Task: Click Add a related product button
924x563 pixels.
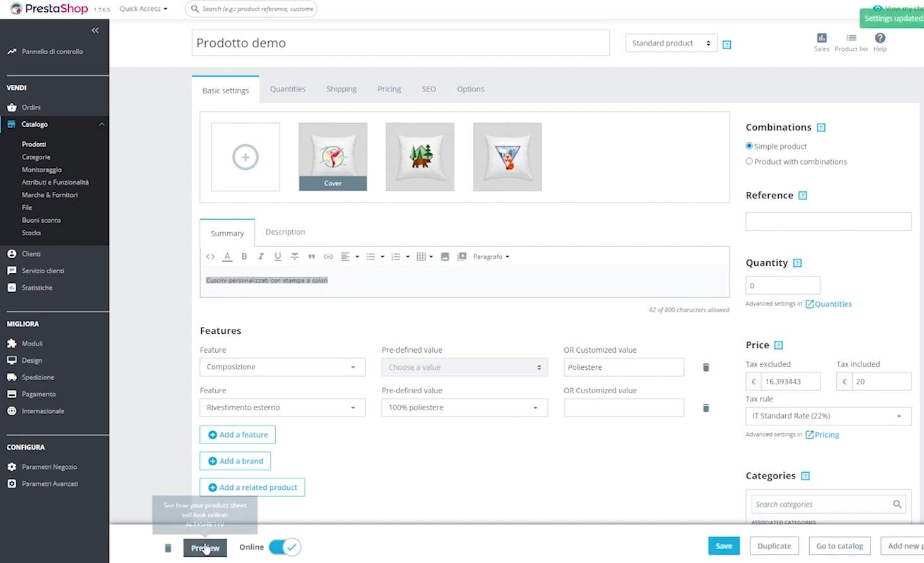Action: click(x=252, y=487)
